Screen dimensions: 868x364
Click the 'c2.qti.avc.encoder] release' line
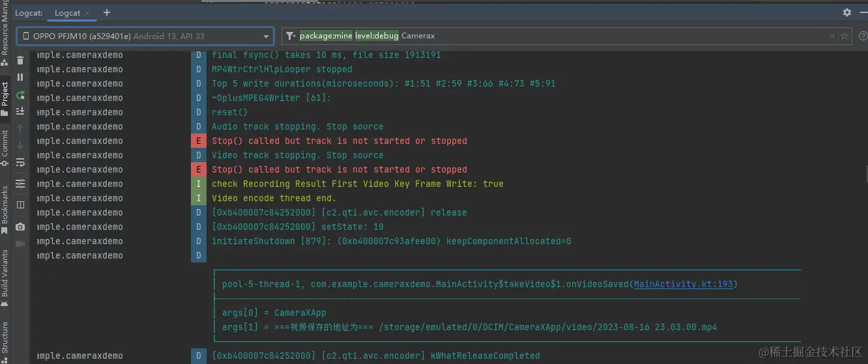click(340, 212)
